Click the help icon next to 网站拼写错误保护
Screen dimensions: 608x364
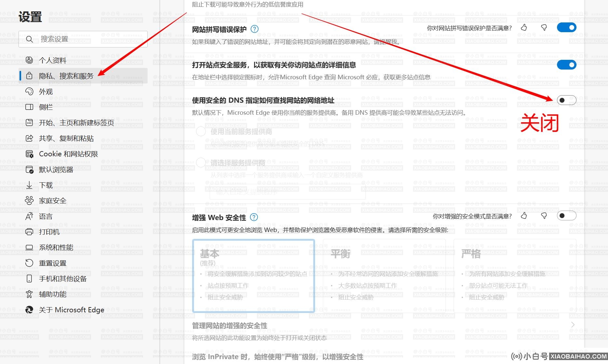[x=255, y=29]
